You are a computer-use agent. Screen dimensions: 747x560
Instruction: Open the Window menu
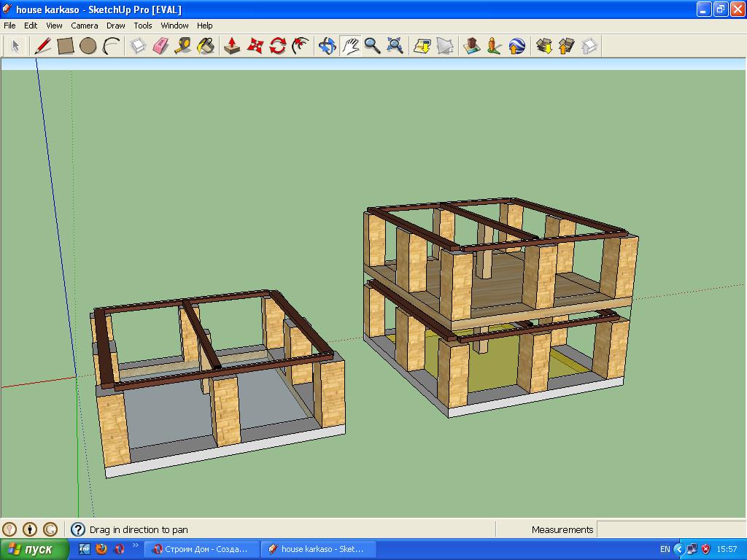(x=174, y=26)
